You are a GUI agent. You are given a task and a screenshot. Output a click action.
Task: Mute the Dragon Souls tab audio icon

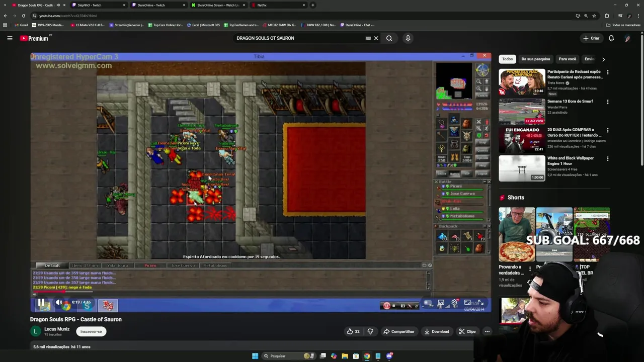(58, 5)
